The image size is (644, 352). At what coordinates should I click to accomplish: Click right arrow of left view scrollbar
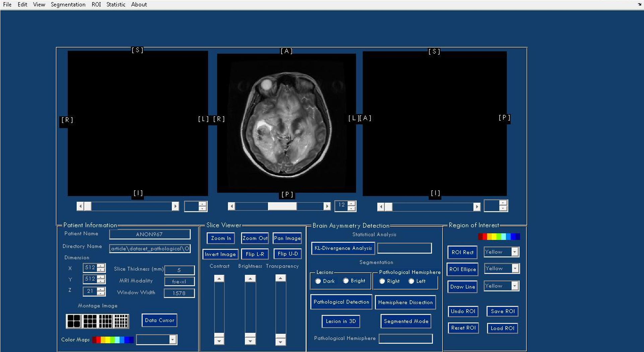click(x=175, y=206)
